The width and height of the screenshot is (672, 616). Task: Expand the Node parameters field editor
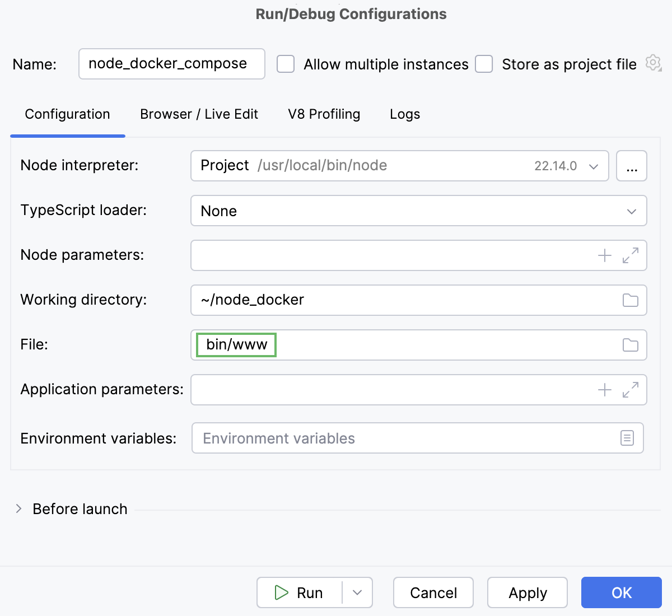(x=631, y=255)
